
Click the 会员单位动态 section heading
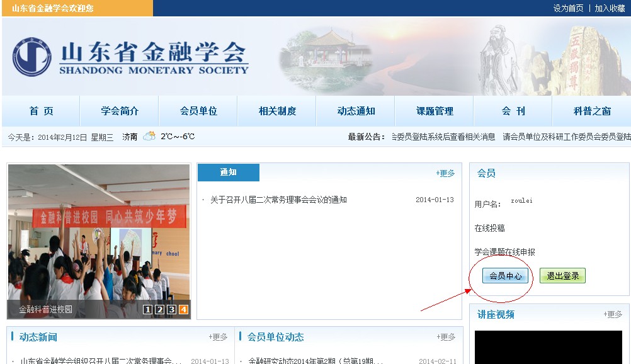[x=276, y=337]
